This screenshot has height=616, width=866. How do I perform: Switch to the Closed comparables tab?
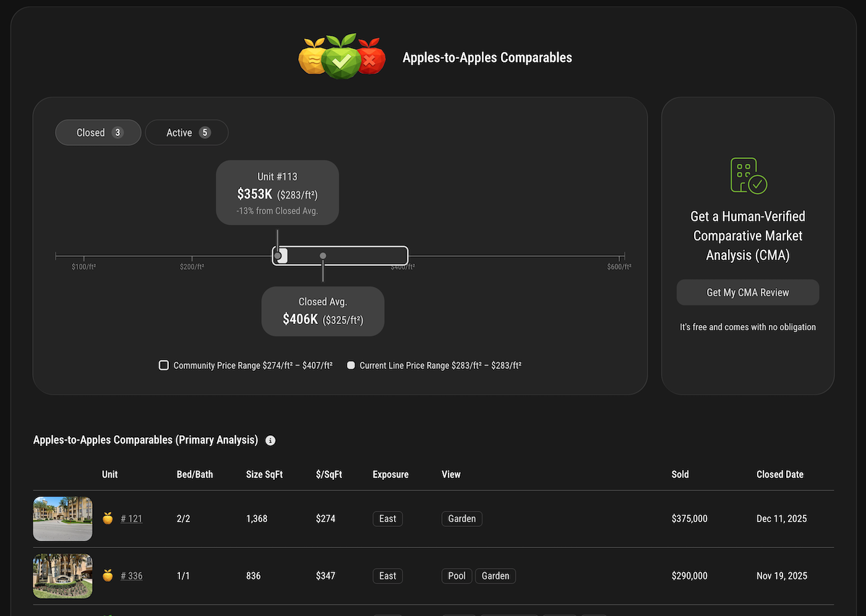pos(98,132)
